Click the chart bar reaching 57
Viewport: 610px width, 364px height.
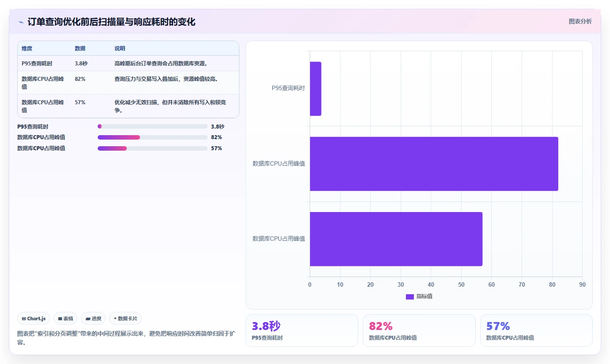(396, 239)
